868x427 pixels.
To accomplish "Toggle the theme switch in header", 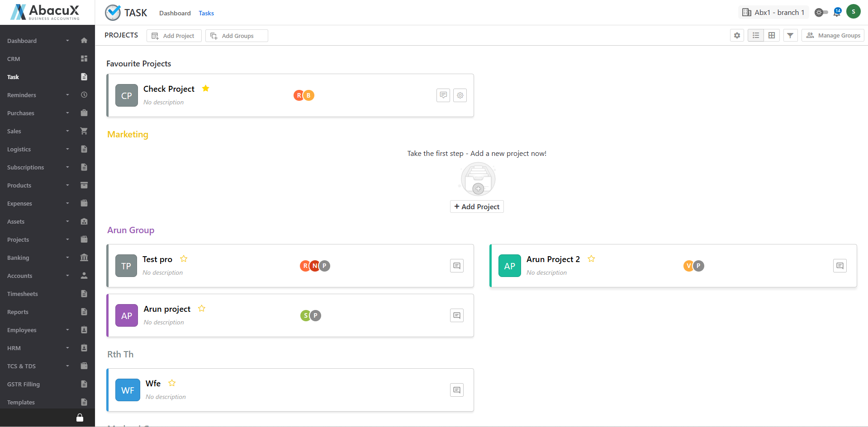I will pos(821,13).
